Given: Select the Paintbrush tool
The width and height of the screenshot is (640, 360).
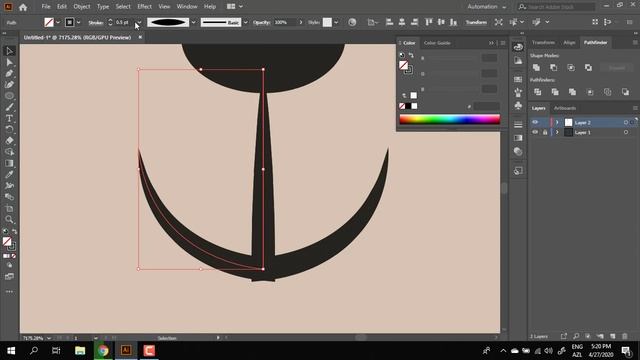Looking at the screenshot, I should click(9, 107).
